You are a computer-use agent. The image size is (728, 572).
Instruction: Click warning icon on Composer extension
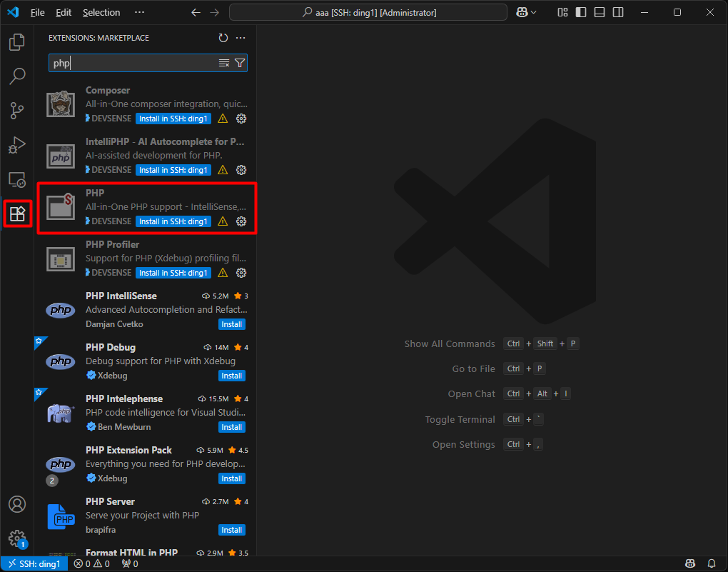click(x=223, y=119)
